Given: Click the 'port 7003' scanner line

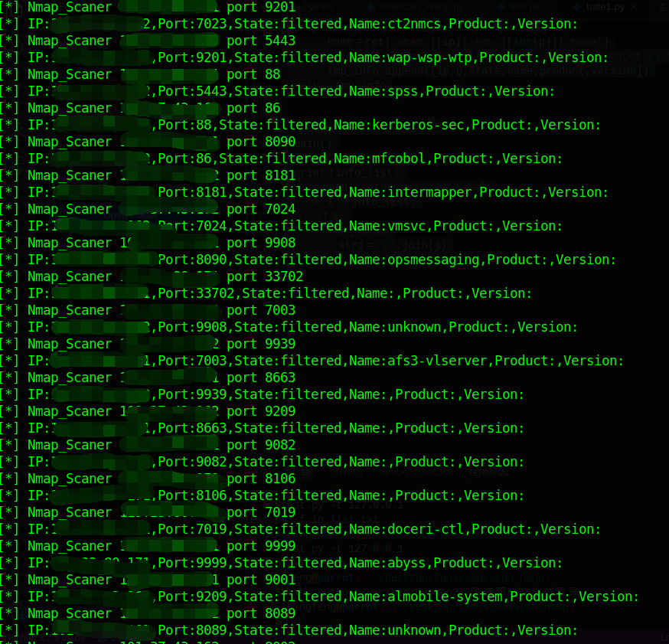Looking at the screenshot, I should (x=148, y=311).
